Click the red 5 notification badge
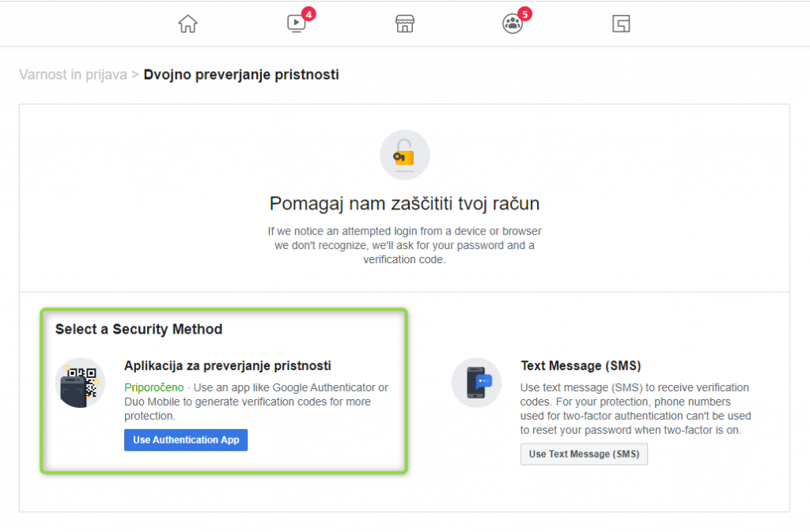The image size is (810, 532). point(524,13)
